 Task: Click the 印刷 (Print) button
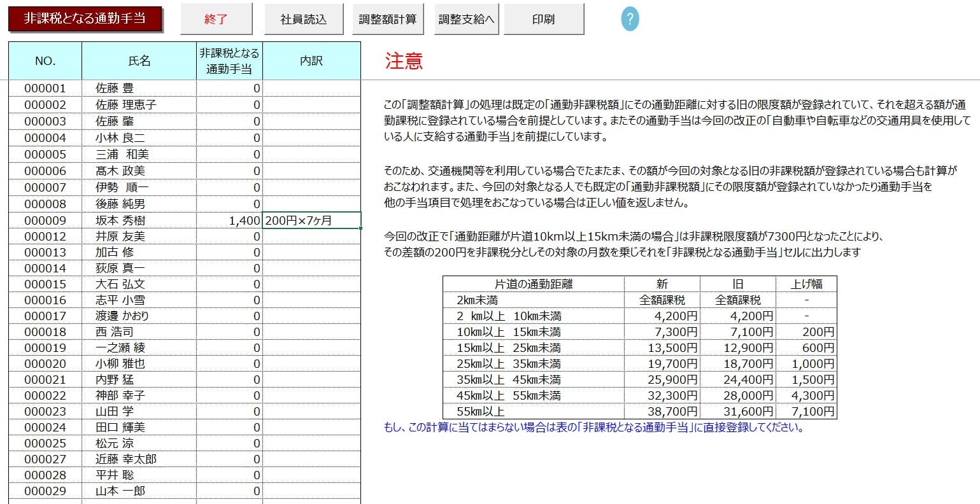point(543,18)
